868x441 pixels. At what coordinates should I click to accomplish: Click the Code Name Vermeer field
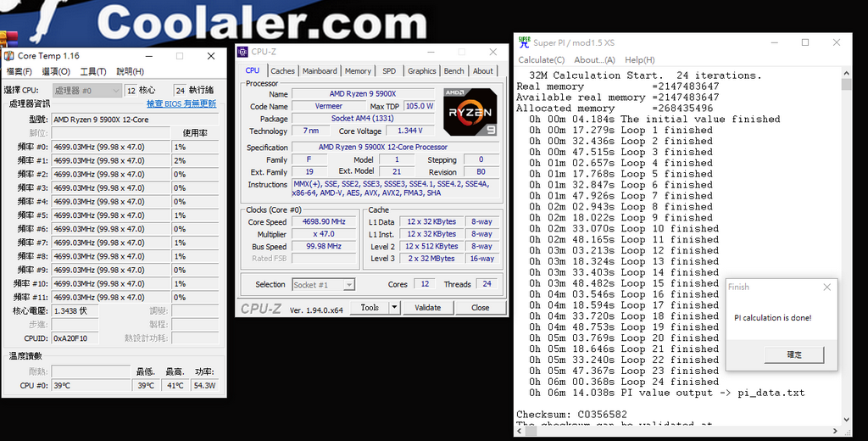click(x=329, y=106)
